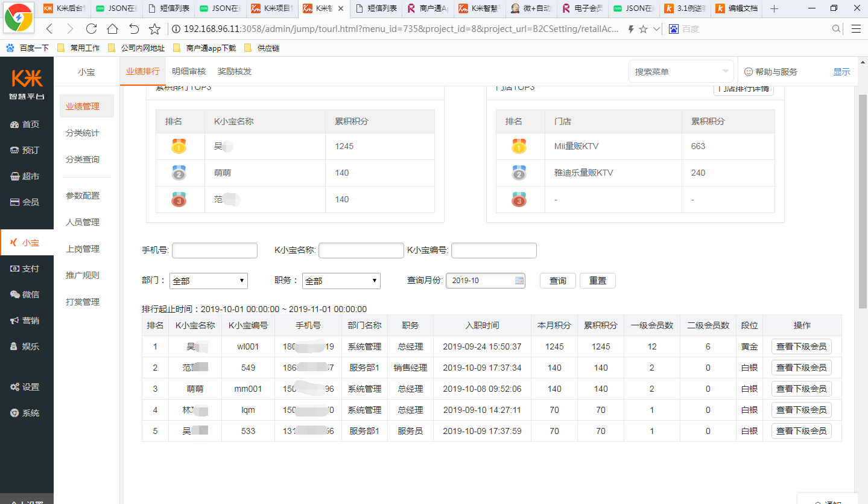Open a new browser tab with plus icon

pyautogui.click(x=775, y=8)
